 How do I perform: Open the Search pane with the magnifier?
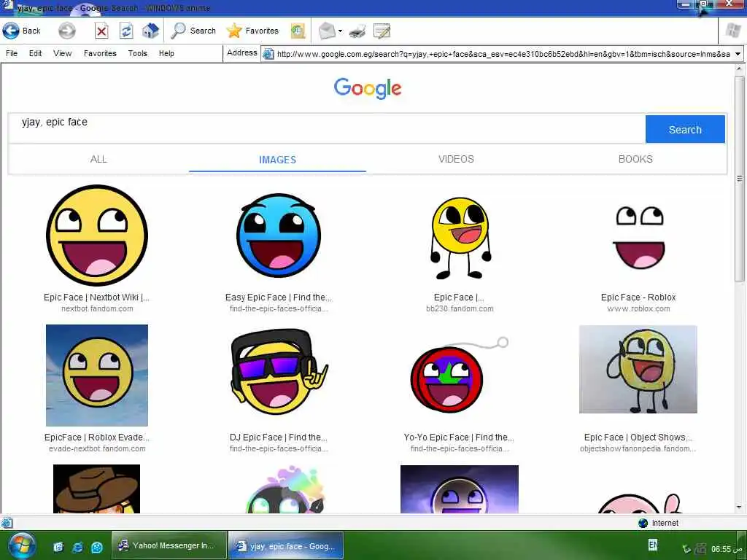(x=193, y=31)
